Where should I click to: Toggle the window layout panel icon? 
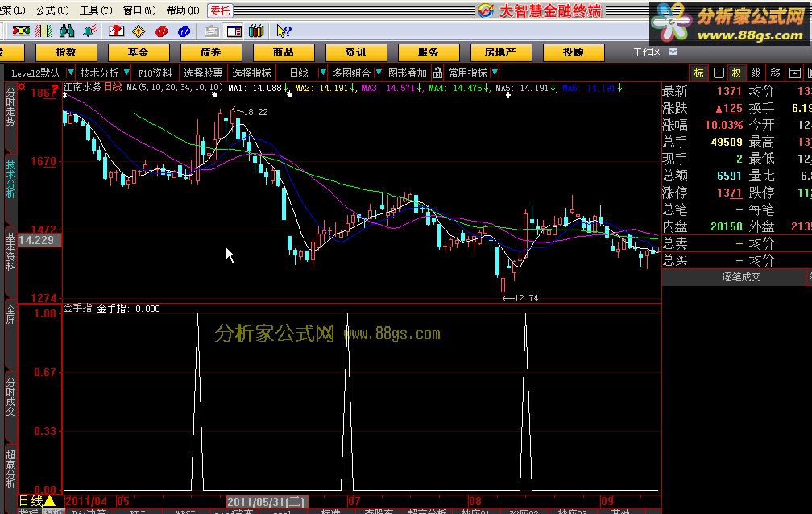(234, 31)
